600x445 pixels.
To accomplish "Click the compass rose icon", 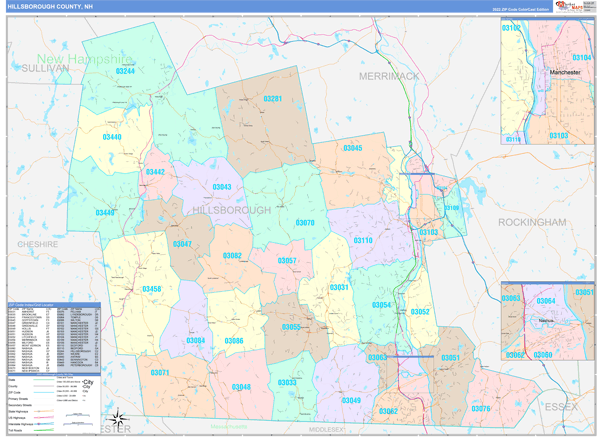I will tap(118, 419).
